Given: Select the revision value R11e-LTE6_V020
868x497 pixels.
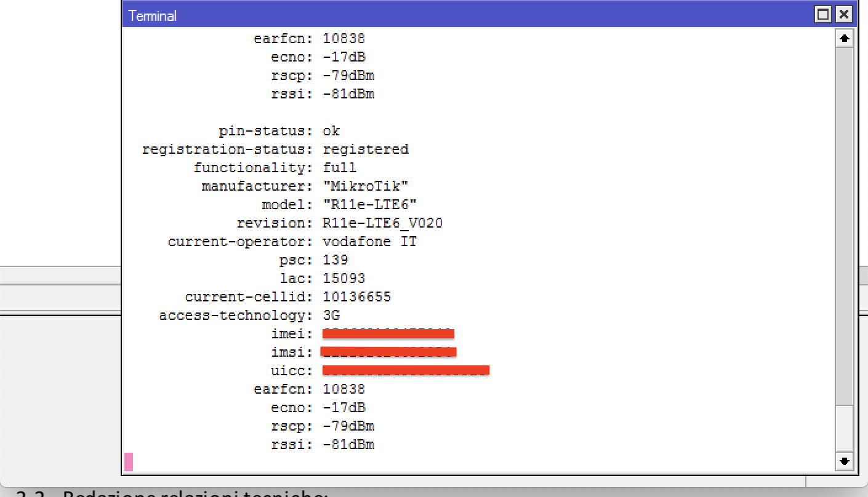Looking at the screenshot, I should 383,223.
